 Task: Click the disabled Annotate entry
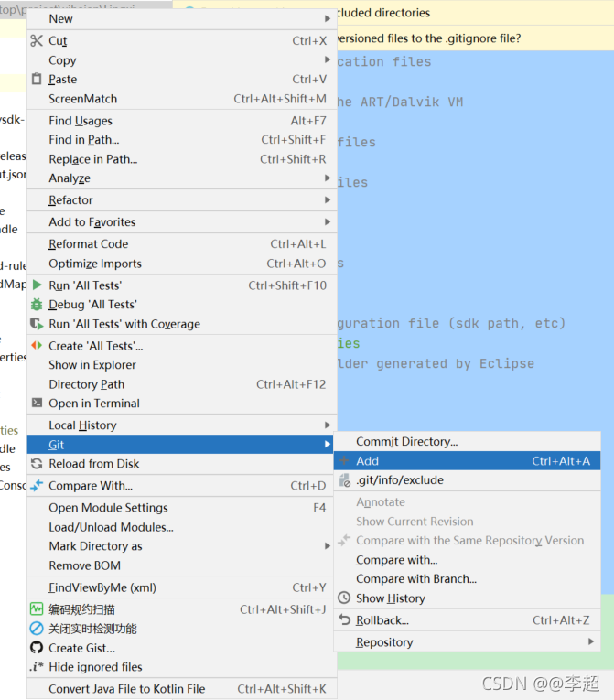pyautogui.click(x=467, y=502)
